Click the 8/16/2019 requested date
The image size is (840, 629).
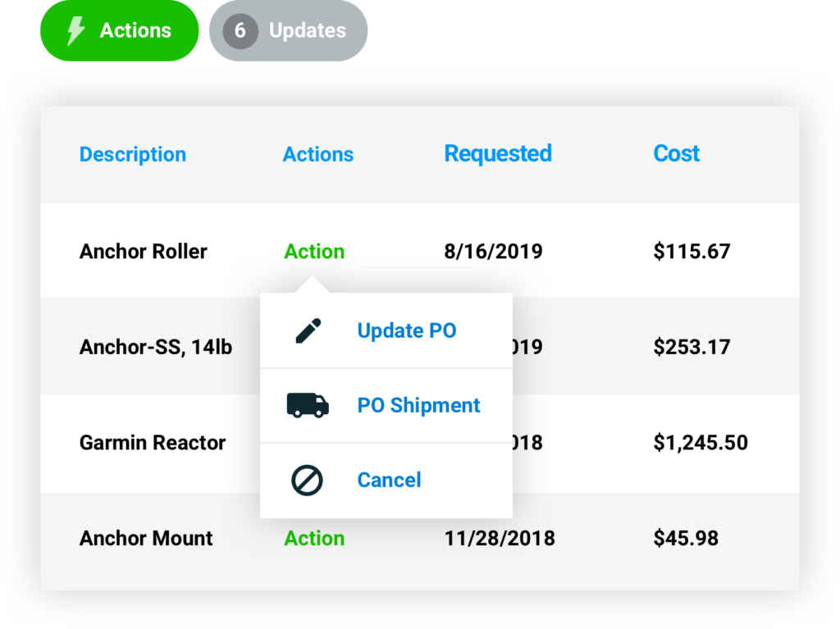point(493,252)
